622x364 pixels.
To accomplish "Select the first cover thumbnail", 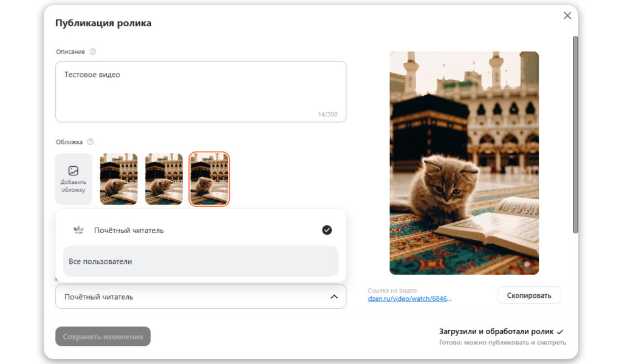I will point(118,179).
